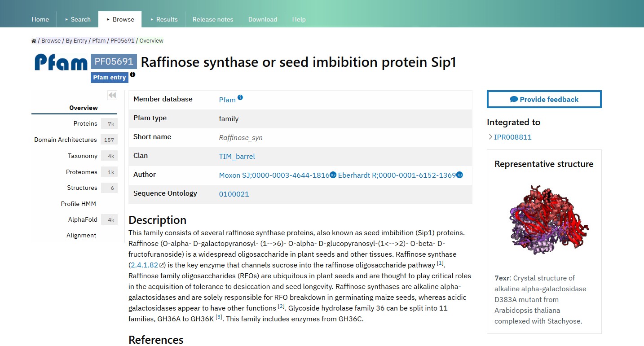Viewport: 644px width, 346px height.
Task: Click the Pfam logo
Action: [61, 62]
